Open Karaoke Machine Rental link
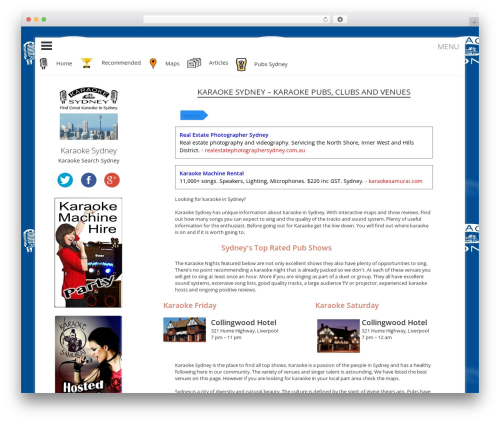 coord(212,173)
